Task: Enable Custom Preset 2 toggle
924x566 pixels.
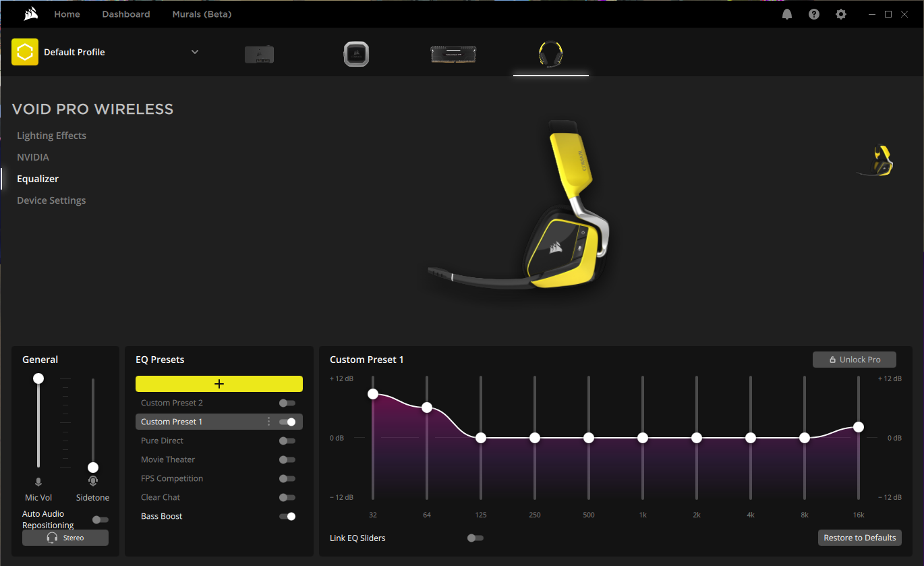Action: (x=287, y=403)
